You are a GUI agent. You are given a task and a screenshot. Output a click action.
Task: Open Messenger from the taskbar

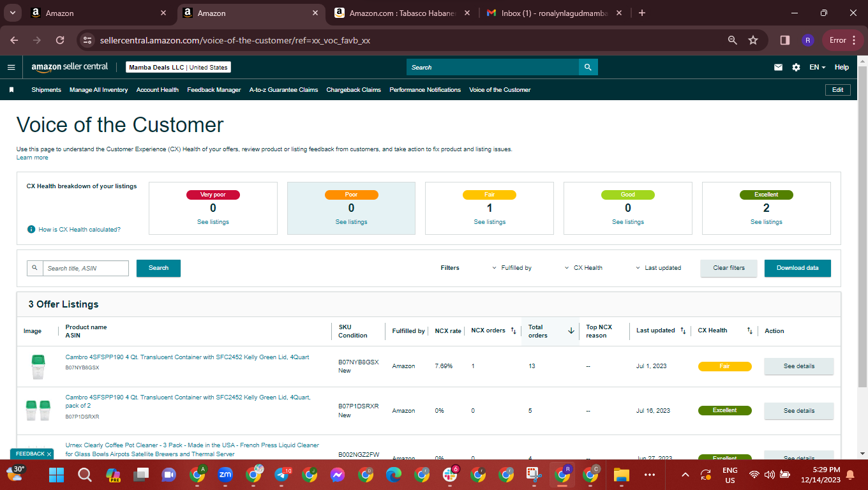(338, 475)
